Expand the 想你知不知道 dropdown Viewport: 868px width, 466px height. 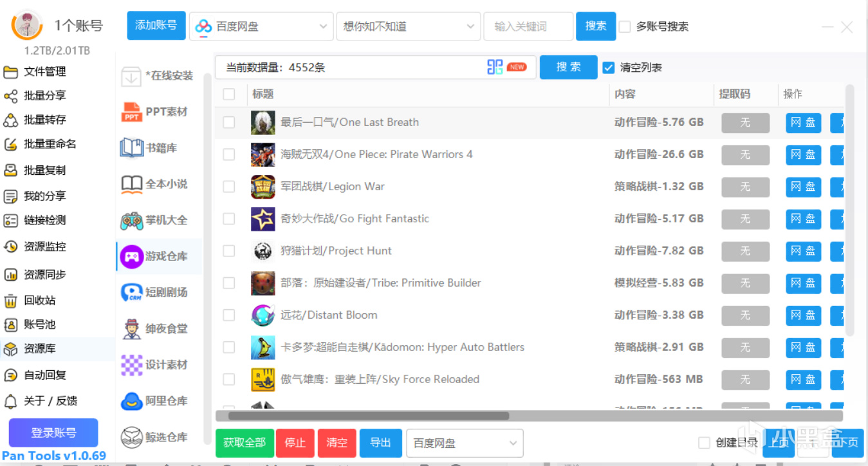point(408,26)
